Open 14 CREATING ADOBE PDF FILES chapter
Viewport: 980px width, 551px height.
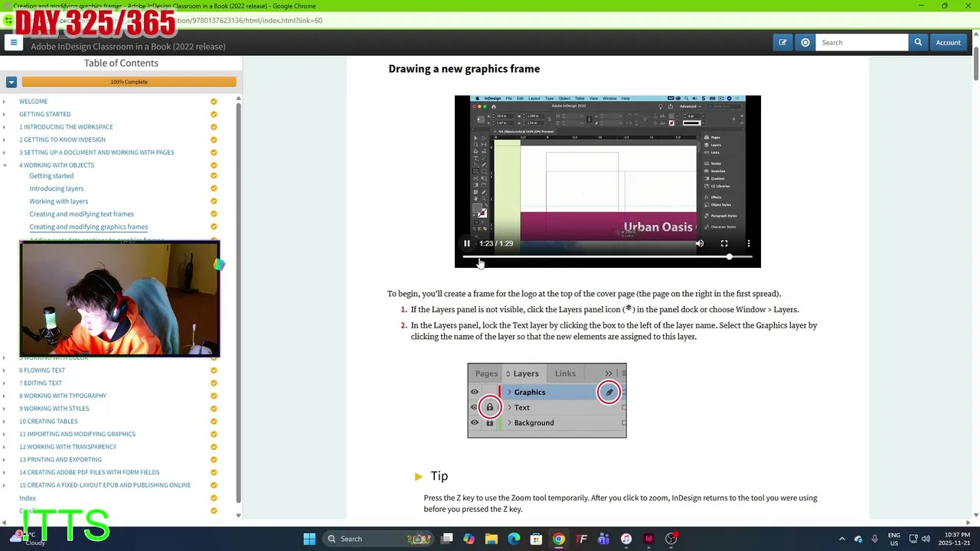(x=90, y=472)
